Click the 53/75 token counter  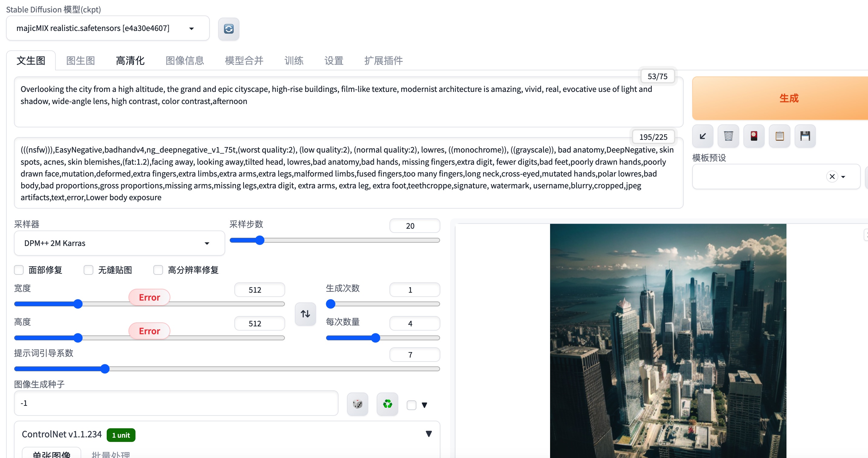point(657,76)
